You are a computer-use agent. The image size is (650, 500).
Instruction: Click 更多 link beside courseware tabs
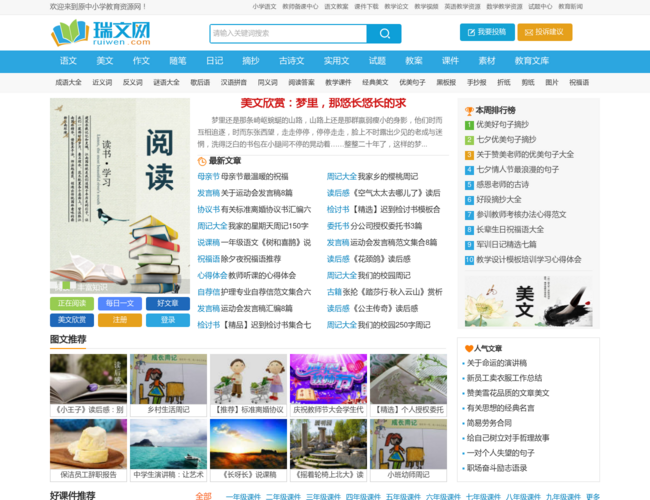coord(593,496)
